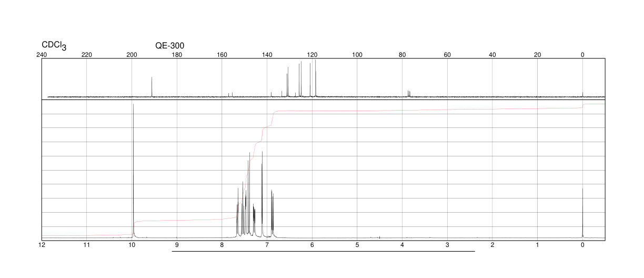The width and height of the screenshot is (644, 278).
Task: Select the 220 tick label on carbon axis
Action: coord(87,55)
